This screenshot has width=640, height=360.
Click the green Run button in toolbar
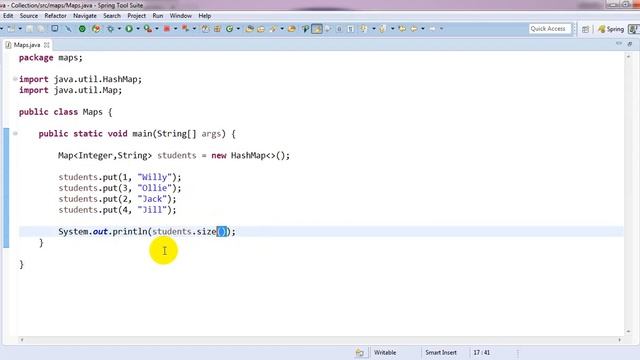(129, 29)
